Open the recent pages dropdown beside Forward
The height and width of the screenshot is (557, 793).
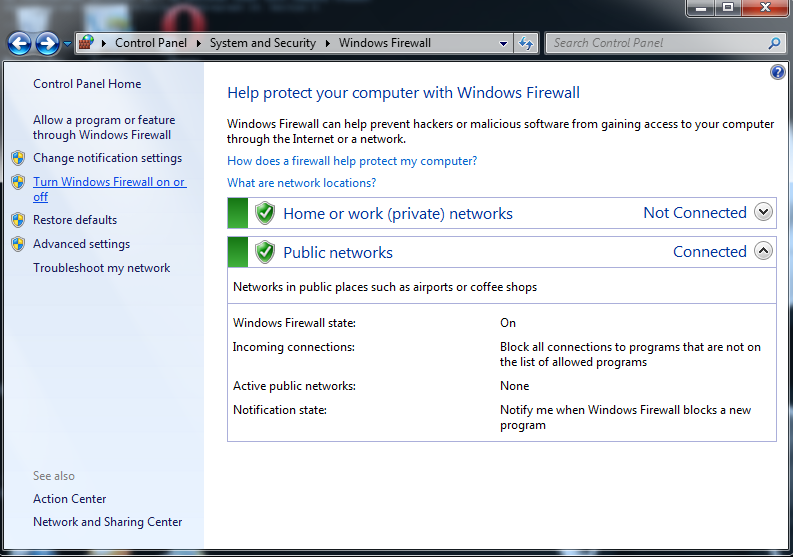pyautogui.click(x=68, y=44)
